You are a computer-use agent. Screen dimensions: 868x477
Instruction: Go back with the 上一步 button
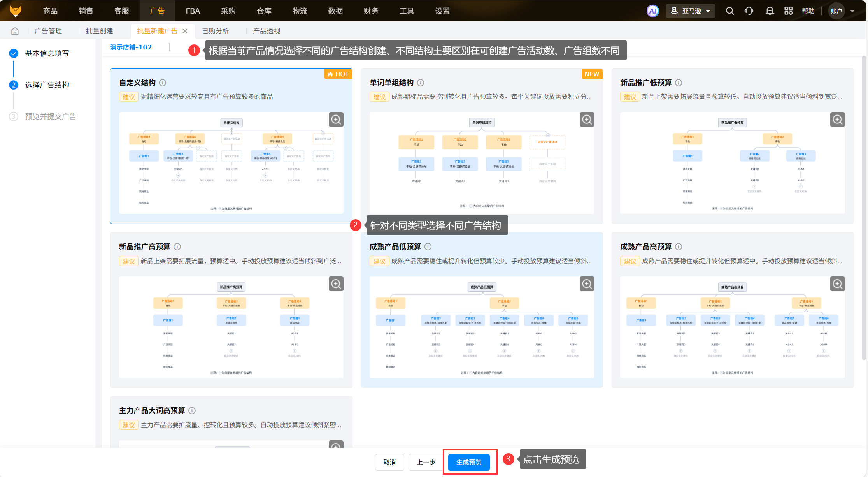pyautogui.click(x=426, y=462)
